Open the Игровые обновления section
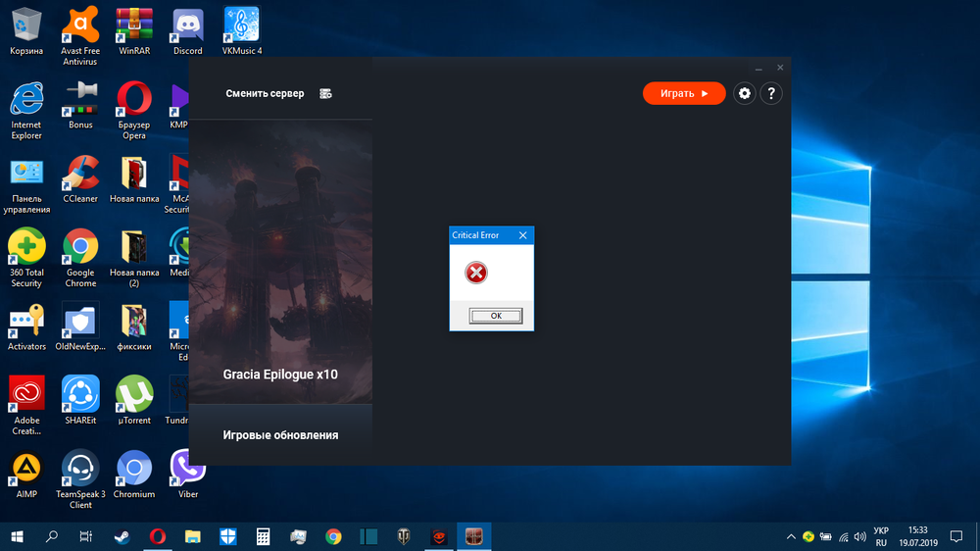The height and width of the screenshot is (551, 980). (x=280, y=435)
